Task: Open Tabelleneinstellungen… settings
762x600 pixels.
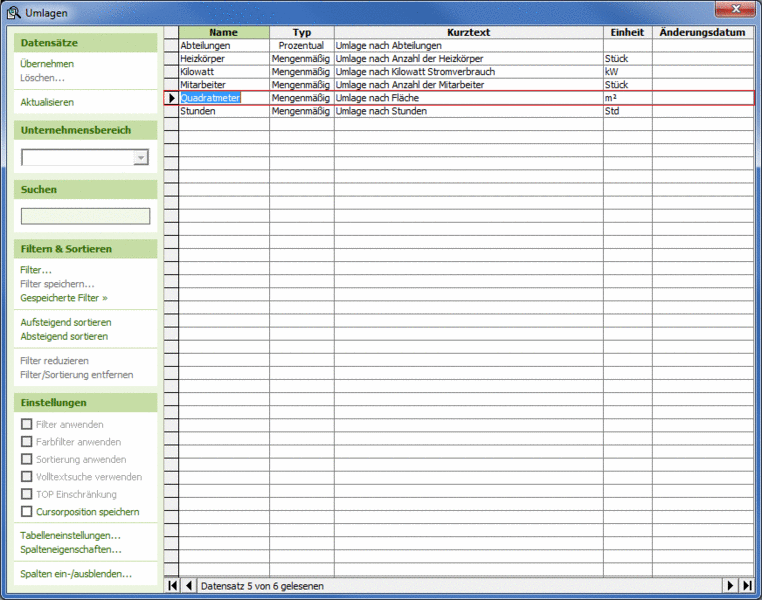Action: pyautogui.click(x=70, y=535)
